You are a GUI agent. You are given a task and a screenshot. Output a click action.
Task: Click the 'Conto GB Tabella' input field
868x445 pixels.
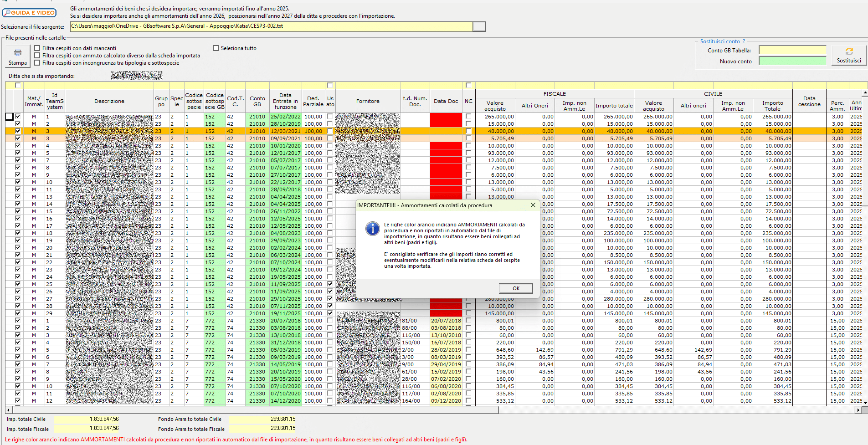792,50
